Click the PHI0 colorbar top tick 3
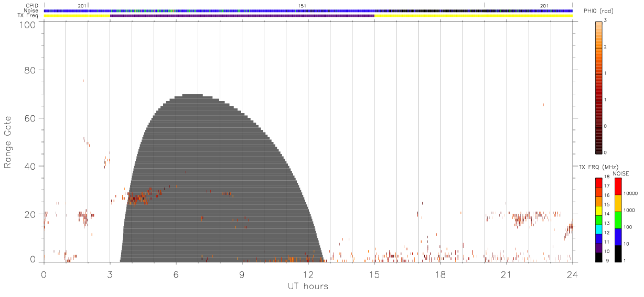Viewport: 644px width, 297px height. [605, 21]
